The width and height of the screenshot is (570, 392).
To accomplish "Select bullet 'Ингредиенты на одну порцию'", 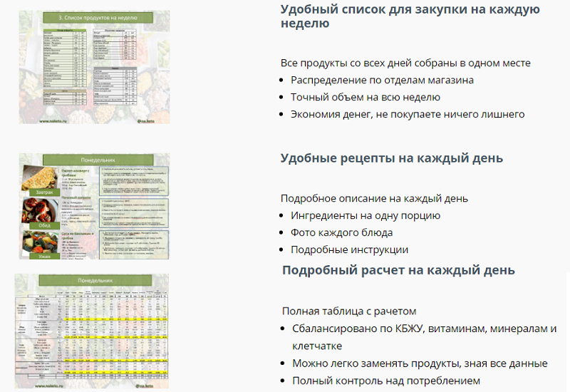I will (365, 215).
